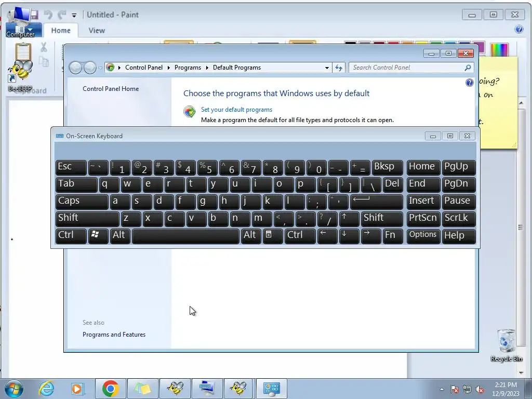
Task: Toggle the left Alt key
Action: (120, 236)
